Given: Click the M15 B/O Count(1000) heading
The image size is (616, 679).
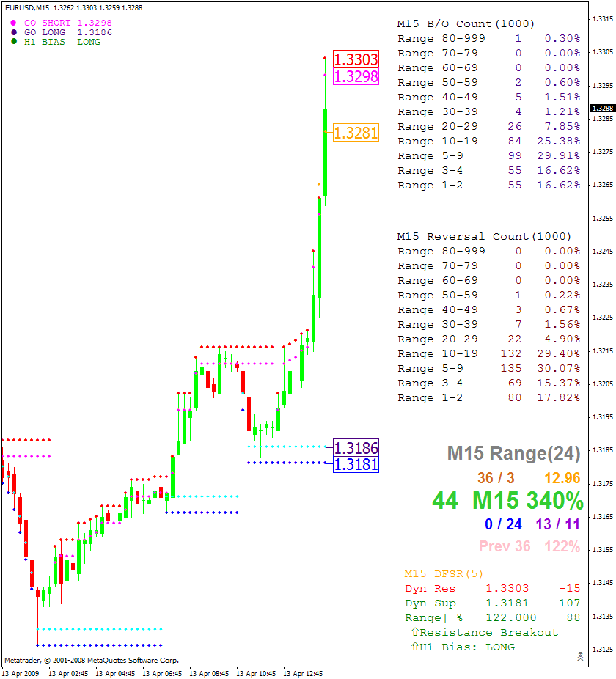Looking at the screenshot, I should pyautogui.click(x=466, y=23).
